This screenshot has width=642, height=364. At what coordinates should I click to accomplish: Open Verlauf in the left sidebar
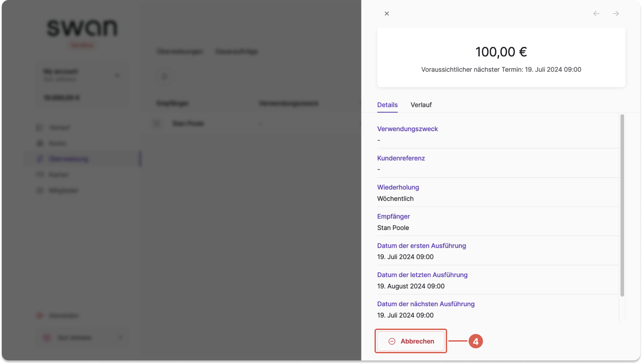[82, 128]
